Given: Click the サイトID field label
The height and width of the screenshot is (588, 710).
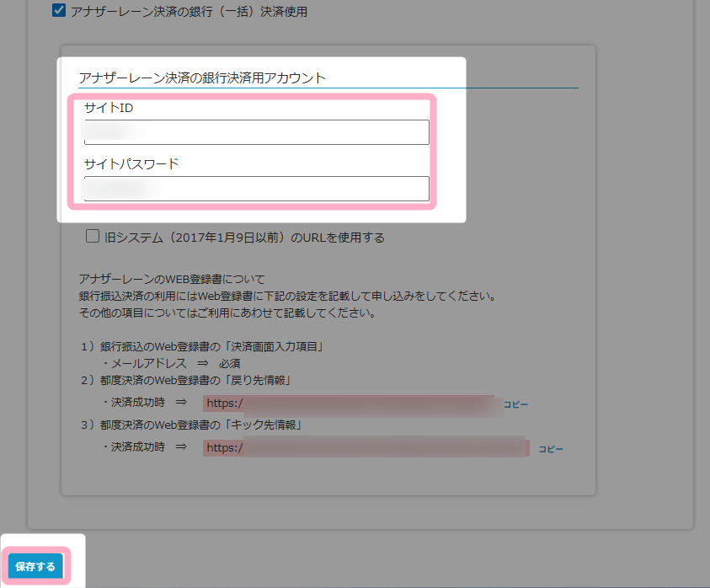Looking at the screenshot, I should click(x=109, y=109).
